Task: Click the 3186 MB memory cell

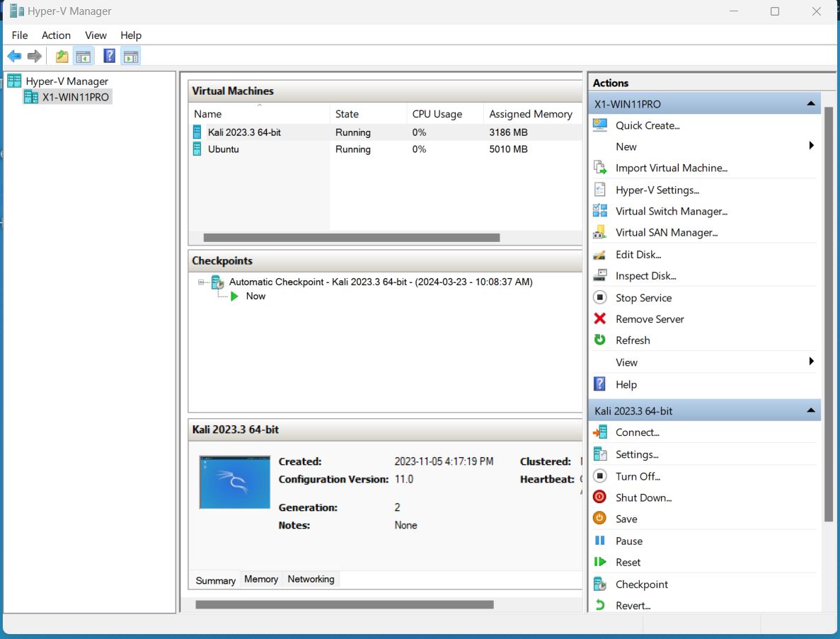Action: coord(508,132)
